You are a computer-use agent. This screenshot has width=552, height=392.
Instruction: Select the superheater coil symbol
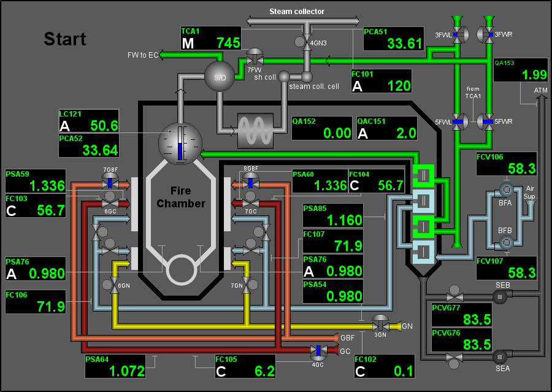click(255, 130)
